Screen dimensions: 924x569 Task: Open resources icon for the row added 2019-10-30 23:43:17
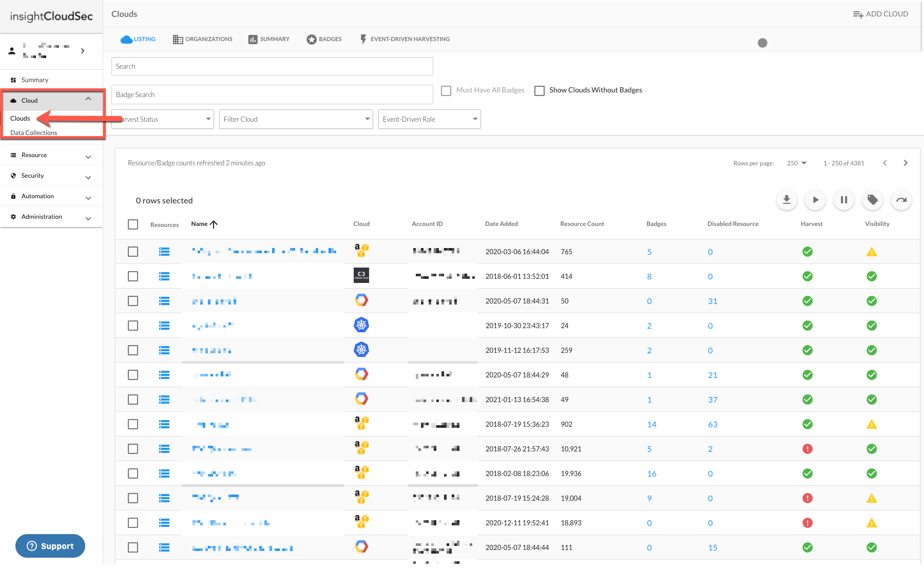[x=164, y=326]
